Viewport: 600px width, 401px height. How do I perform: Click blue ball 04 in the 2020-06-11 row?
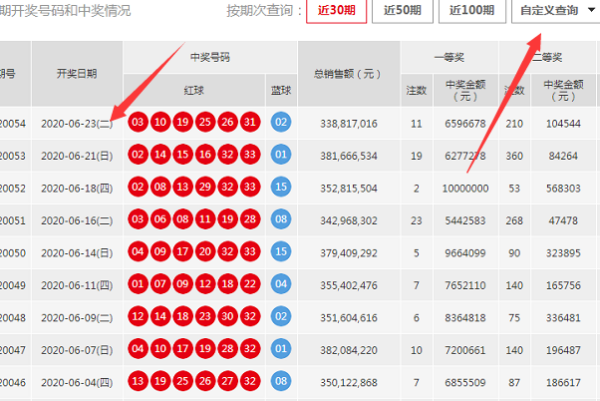pos(281,284)
